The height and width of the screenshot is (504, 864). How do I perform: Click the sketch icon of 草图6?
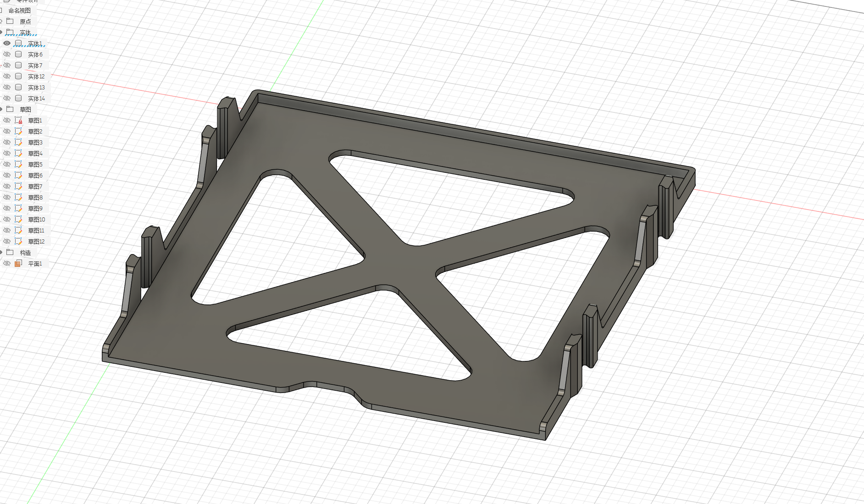coord(18,175)
